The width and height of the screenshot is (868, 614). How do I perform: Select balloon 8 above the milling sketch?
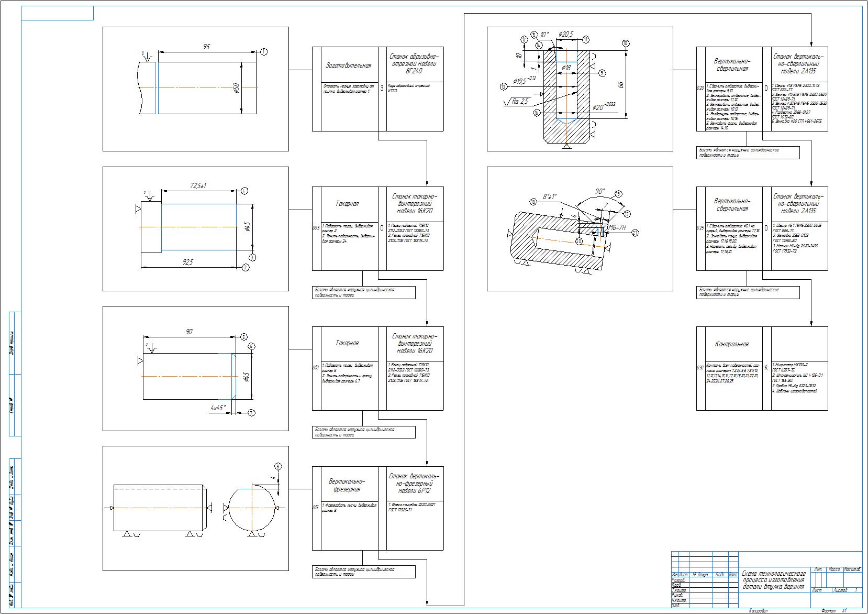[x=278, y=466]
